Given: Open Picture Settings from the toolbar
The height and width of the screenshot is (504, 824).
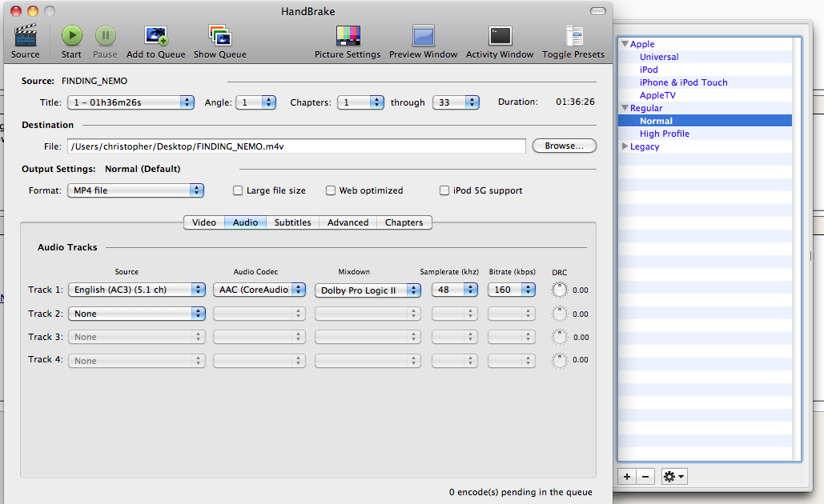Looking at the screenshot, I should pyautogui.click(x=348, y=36).
